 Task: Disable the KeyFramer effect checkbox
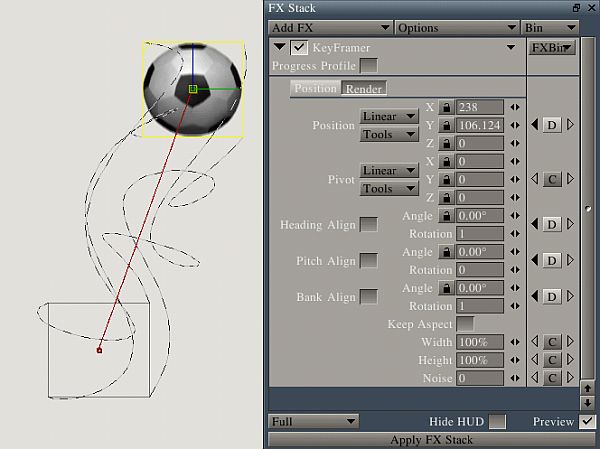(299, 48)
